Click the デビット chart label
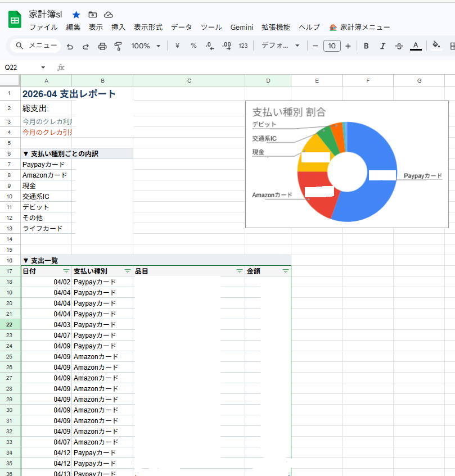This screenshot has width=455, height=476. pos(264,124)
